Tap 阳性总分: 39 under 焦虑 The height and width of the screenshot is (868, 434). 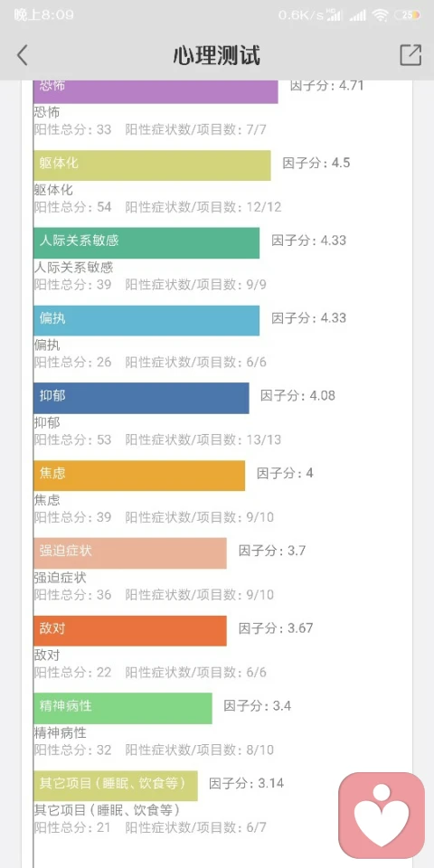(x=72, y=517)
